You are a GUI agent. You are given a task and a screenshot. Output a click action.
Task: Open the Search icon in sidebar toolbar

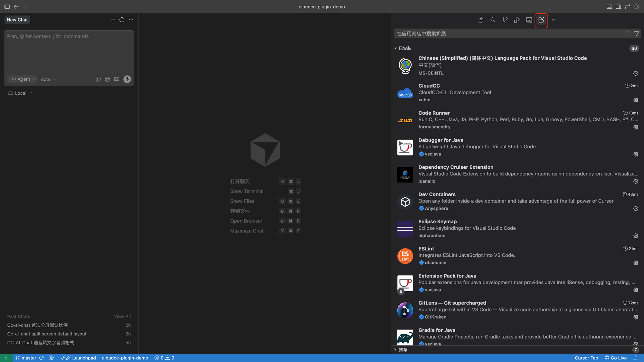[493, 20]
